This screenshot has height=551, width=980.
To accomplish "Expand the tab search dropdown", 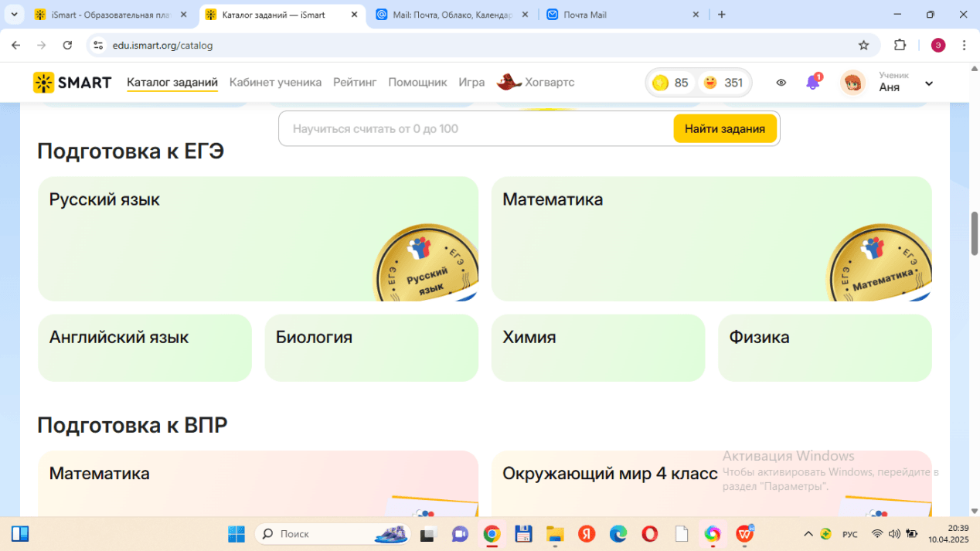I will [14, 15].
